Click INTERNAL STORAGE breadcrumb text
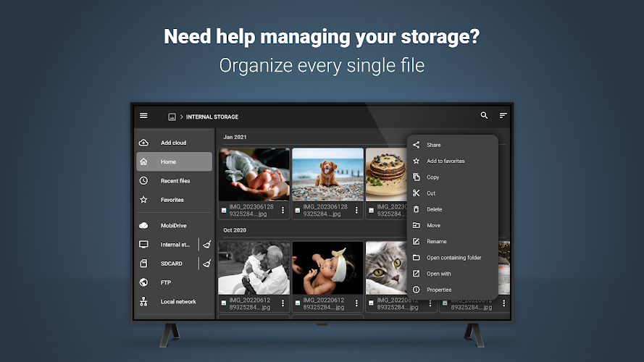The width and height of the screenshot is (644, 362). pyautogui.click(x=212, y=117)
